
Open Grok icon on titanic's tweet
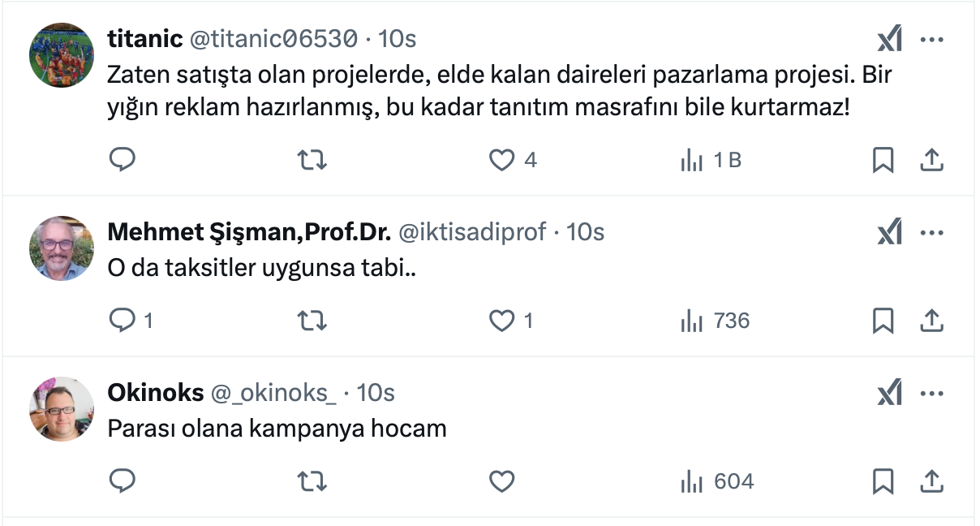(890, 39)
